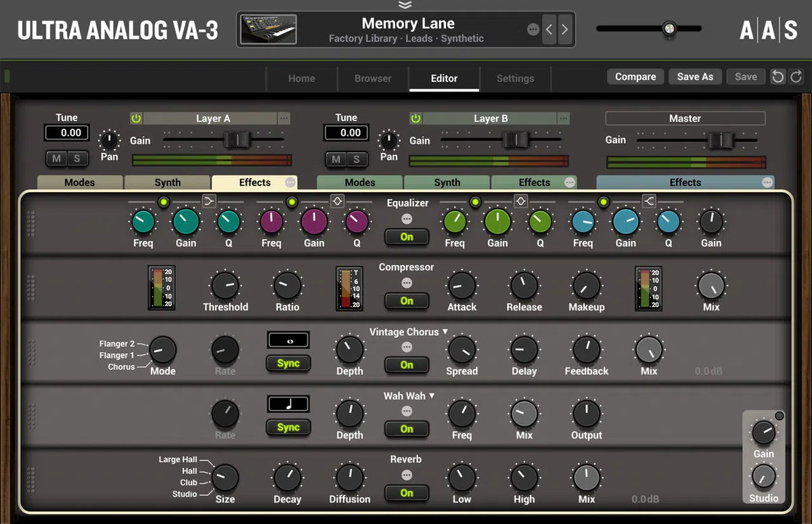The width and height of the screenshot is (812, 524).
Task: Click the Redo arrow icon top right
Action: click(796, 77)
